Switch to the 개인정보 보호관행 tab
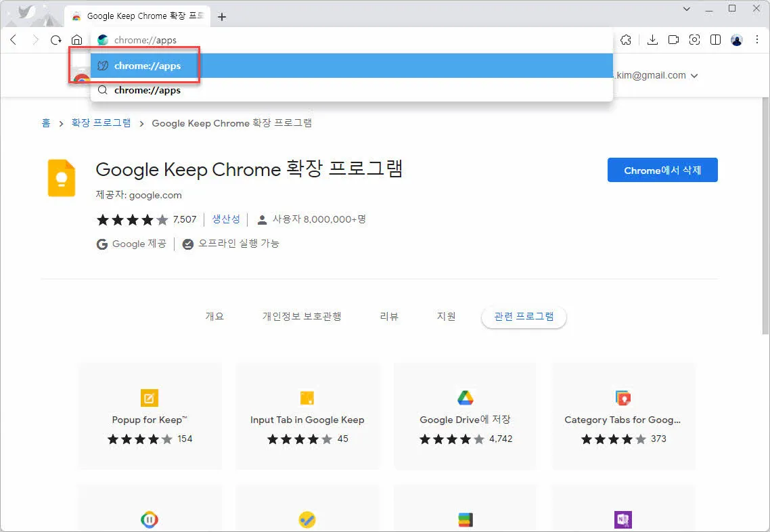Viewport: 770px width, 532px height. coord(302,316)
